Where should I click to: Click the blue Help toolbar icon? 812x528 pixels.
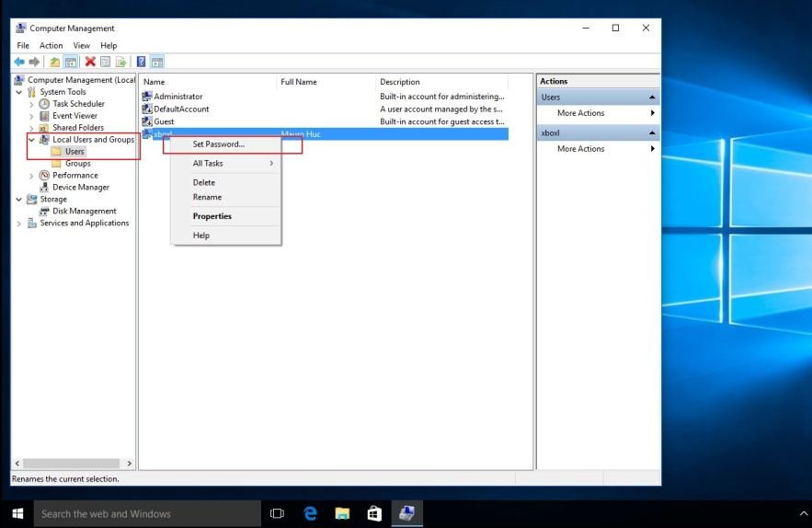[142, 62]
